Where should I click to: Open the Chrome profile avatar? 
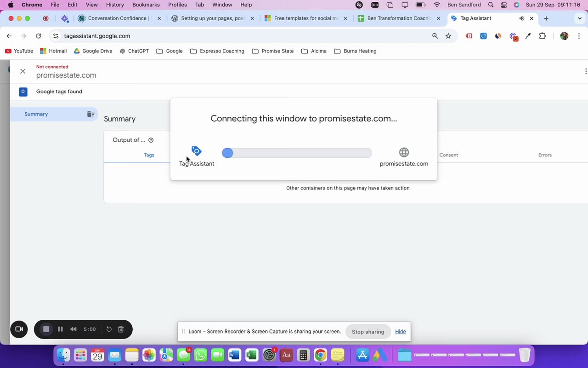(564, 36)
